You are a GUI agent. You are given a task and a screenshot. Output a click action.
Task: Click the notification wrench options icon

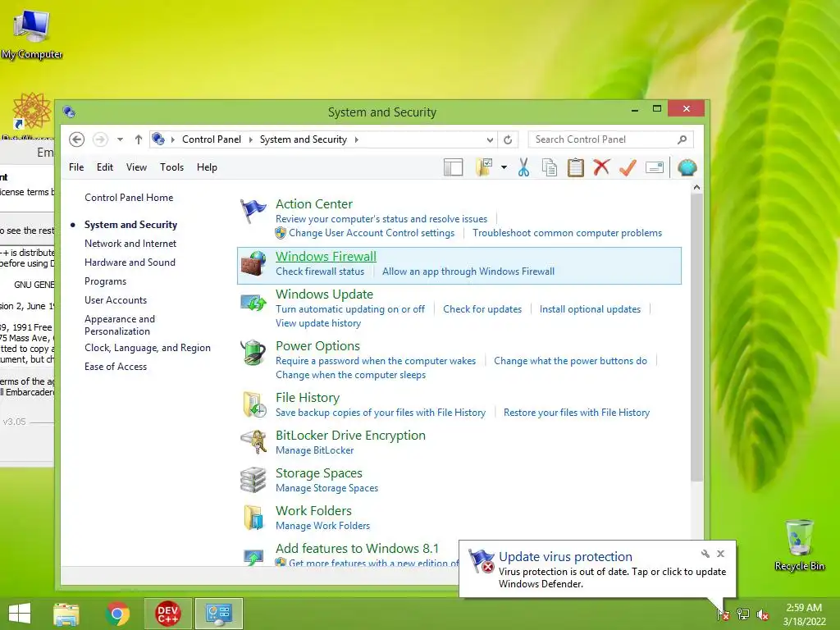705,554
